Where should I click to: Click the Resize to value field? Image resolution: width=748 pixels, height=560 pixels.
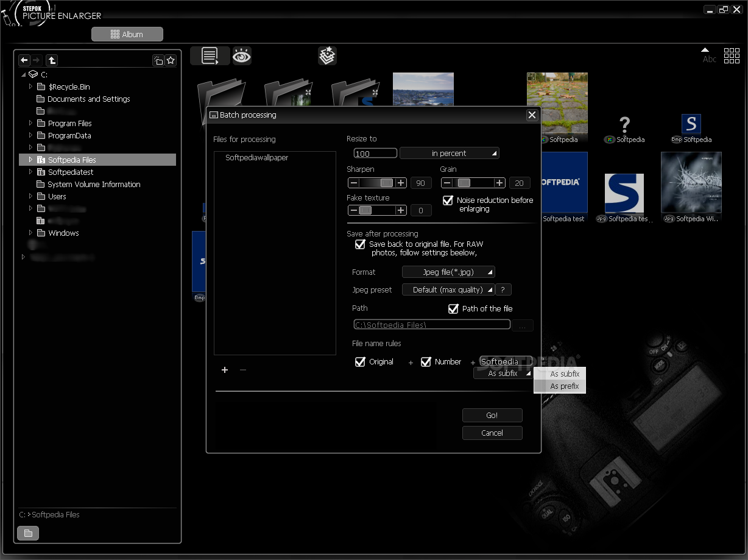[x=375, y=154]
